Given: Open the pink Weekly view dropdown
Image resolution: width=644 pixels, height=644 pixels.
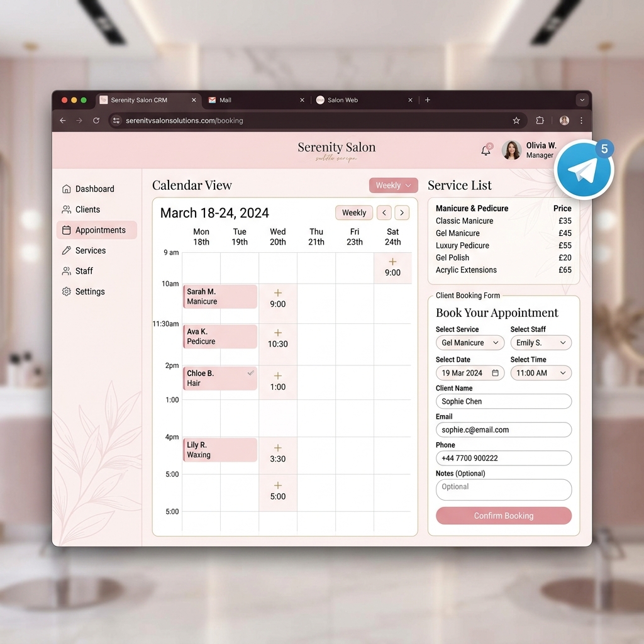Looking at the screenshot, I should click(x=394, y=186).
